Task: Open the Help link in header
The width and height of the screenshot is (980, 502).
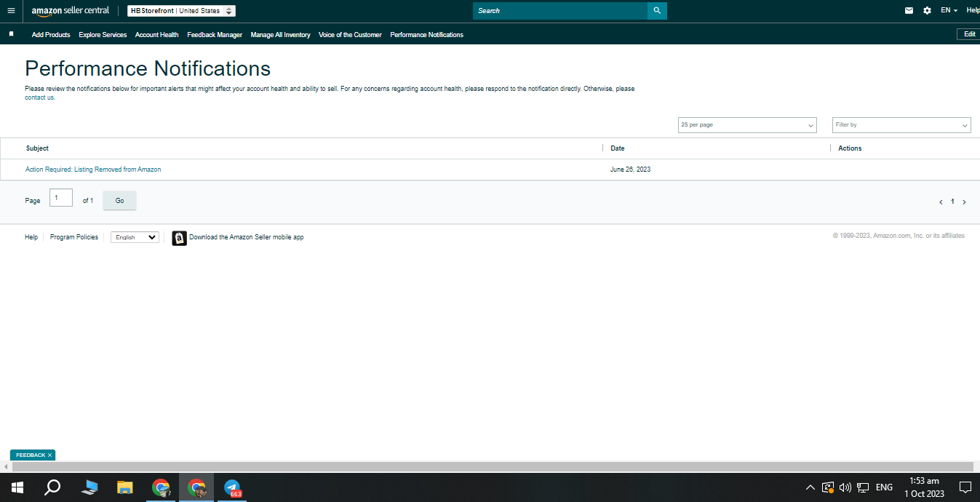Action: click(973, 11)
